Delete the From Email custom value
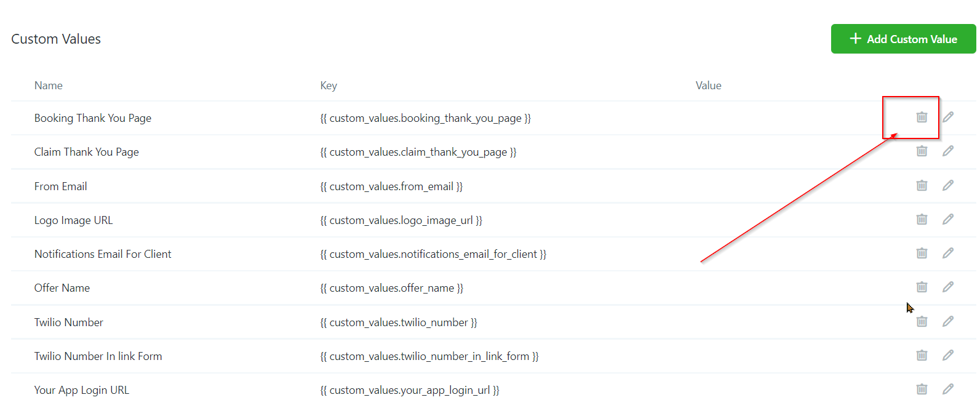 coord(922,185)
